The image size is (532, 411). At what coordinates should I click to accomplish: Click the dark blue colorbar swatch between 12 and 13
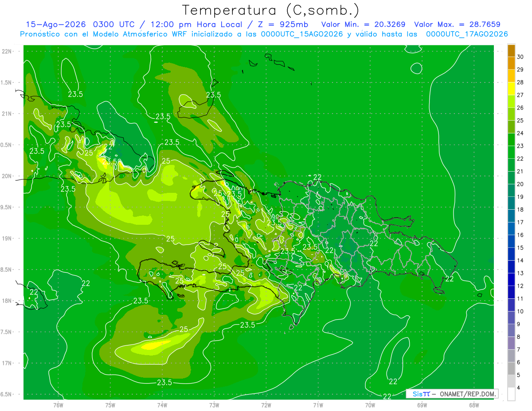(x=511, y=279)
